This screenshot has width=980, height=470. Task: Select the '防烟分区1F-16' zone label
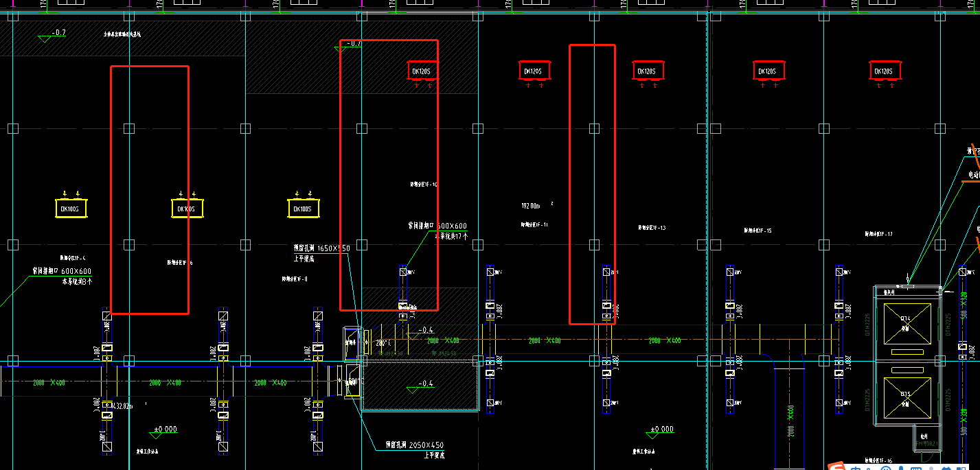tap(878, 460)
